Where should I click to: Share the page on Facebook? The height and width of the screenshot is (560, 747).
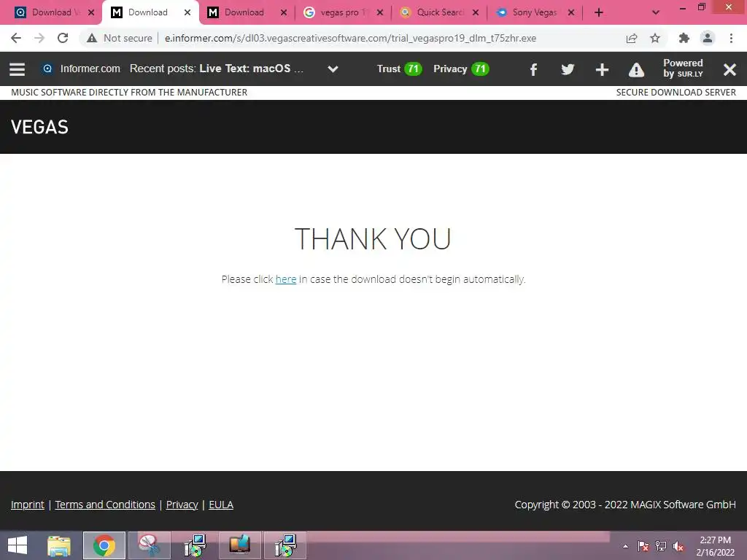[533, 69]
